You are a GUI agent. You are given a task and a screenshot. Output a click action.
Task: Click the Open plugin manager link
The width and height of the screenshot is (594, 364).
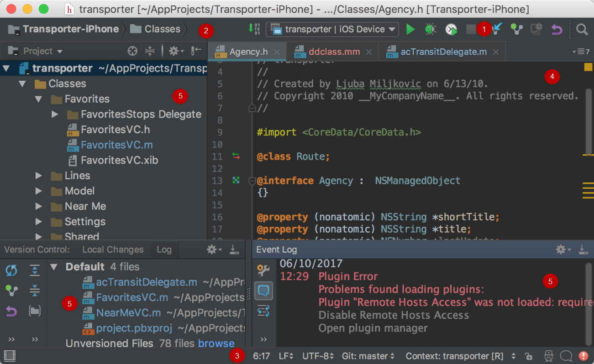[373, 328]
